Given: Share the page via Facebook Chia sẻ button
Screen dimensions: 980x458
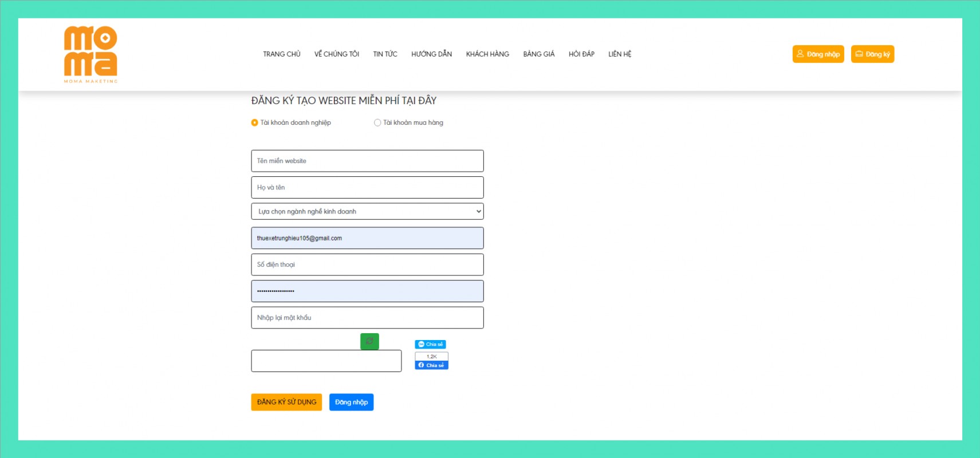Looking at the screenshot, I should [x=431, y=365].
